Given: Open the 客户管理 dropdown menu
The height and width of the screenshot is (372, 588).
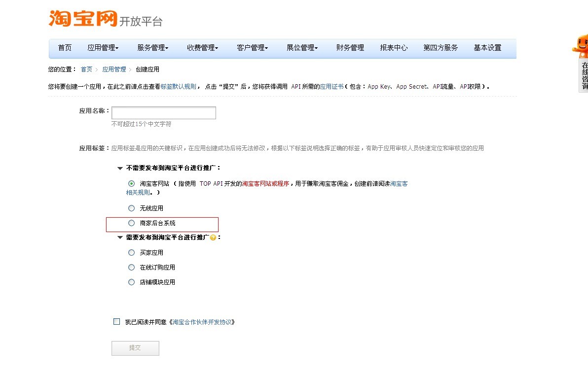Looking at the screenshot, I should (x=253, y=48).
